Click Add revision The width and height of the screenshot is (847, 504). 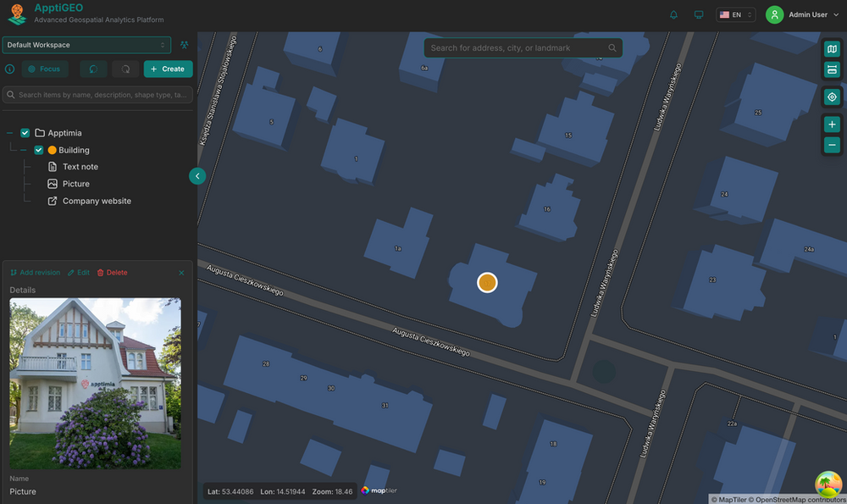35,273
